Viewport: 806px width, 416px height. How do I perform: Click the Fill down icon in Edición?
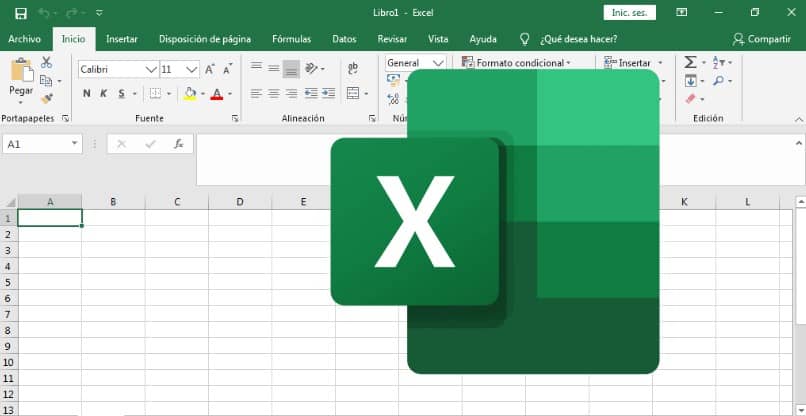[x=691, y=81]
